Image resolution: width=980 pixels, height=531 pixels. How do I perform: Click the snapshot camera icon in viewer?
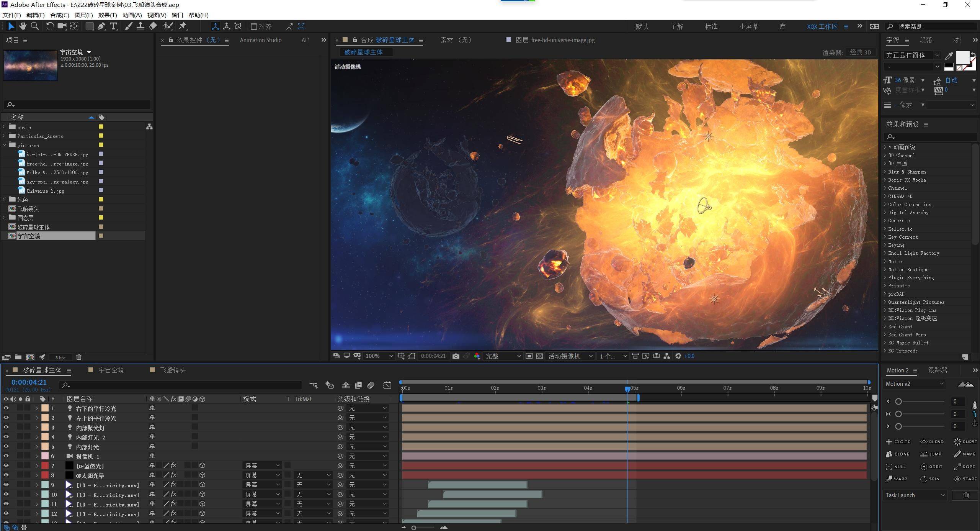(x=456, y=356)
